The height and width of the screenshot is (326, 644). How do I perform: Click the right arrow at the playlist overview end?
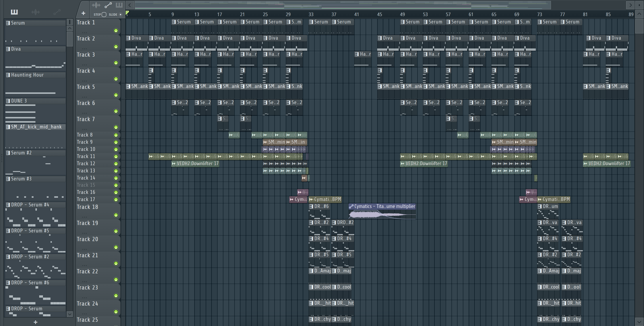click(630, 5)
